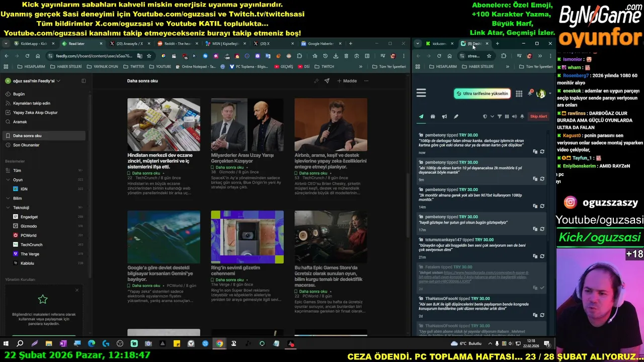This screenshot has height=362, width=644.
Task: Open the notification bell with red badge
Action: tap(530, 94)
